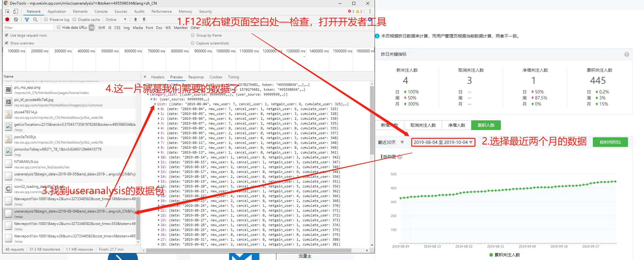
Task: Expand JSON entry 0 dated 2019-08-04
Action: point(159,109)
